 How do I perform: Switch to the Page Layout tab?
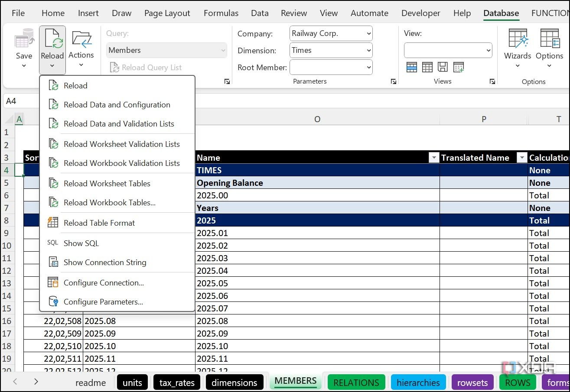click(x=167, y=13)
